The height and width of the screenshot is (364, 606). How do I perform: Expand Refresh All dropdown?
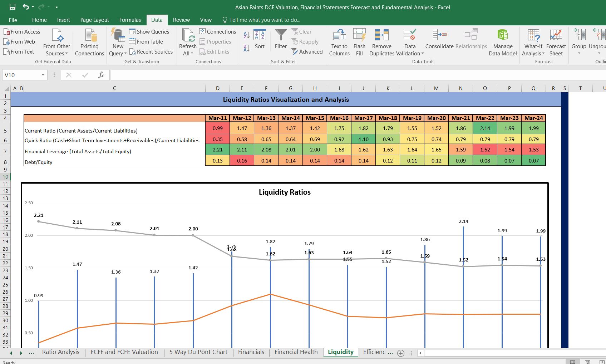[188, 50]
